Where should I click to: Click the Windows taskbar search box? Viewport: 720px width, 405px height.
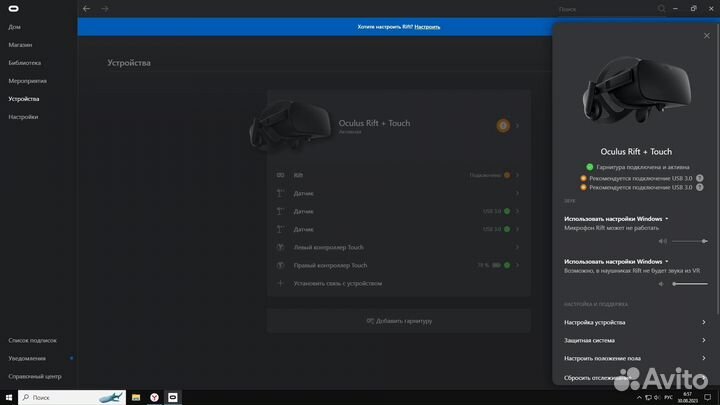(72, 397)
